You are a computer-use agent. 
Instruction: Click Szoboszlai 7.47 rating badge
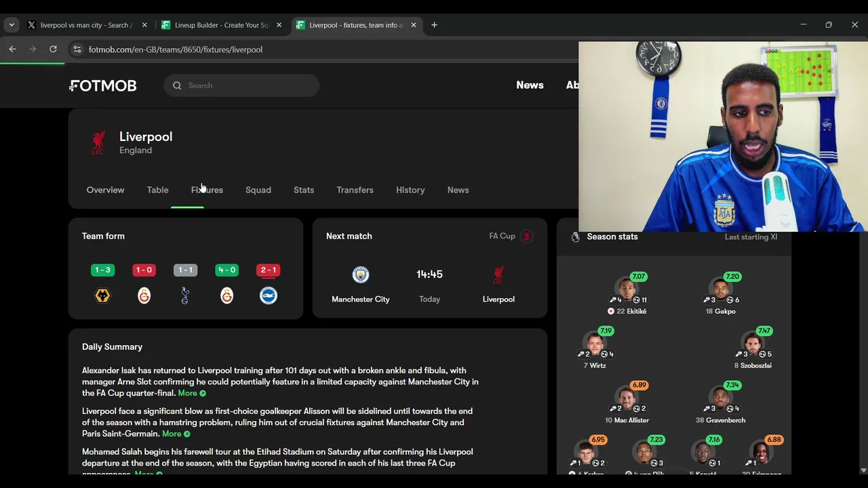pos(764,331)
